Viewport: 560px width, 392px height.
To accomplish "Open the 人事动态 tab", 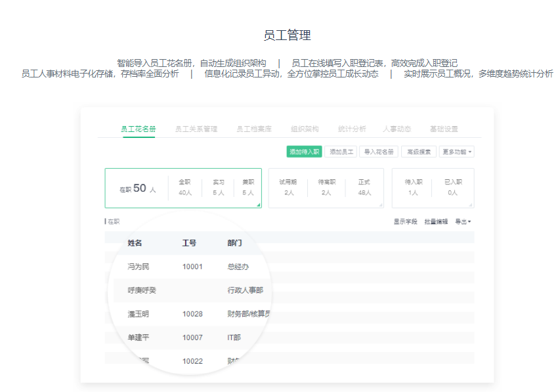I will tap(397, 129).
